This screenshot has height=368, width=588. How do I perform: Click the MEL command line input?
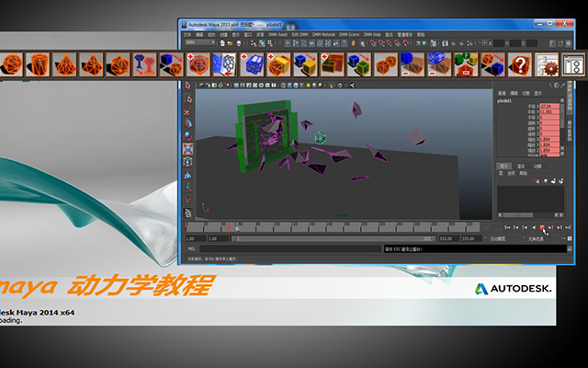pos(290,248)
